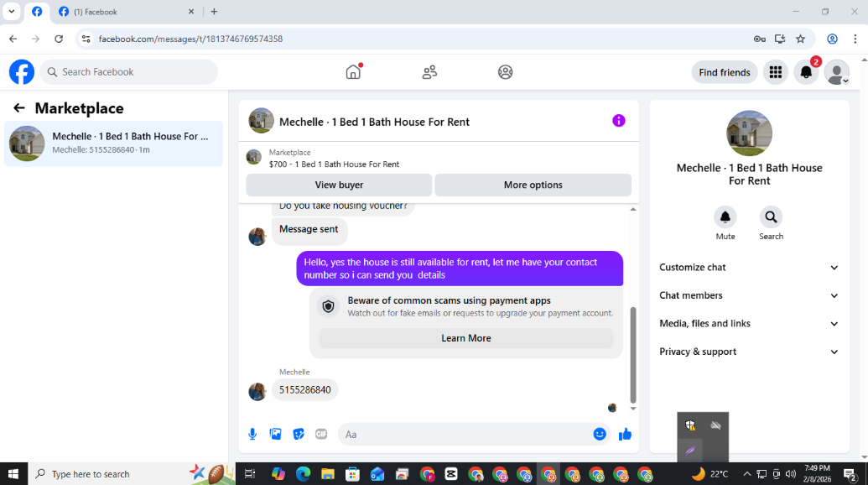Open Microsoft Edge from taskbar
This screenshot has height=485, width=868.
303,474
